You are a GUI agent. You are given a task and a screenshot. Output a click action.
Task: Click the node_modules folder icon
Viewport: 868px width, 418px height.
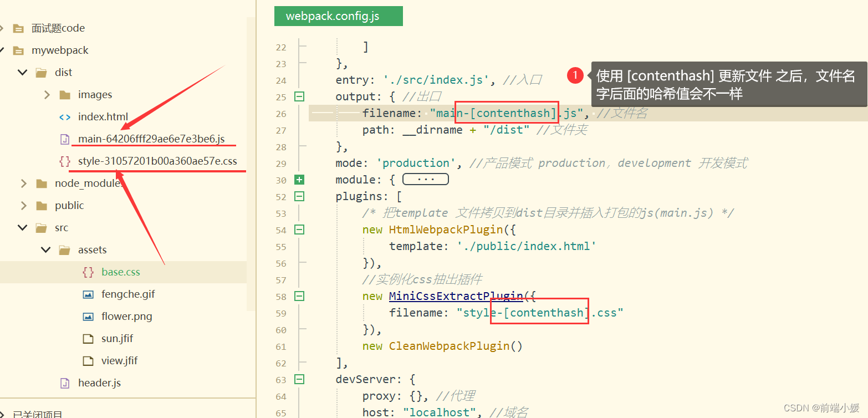pyautogui.click(x=42, y=183)
